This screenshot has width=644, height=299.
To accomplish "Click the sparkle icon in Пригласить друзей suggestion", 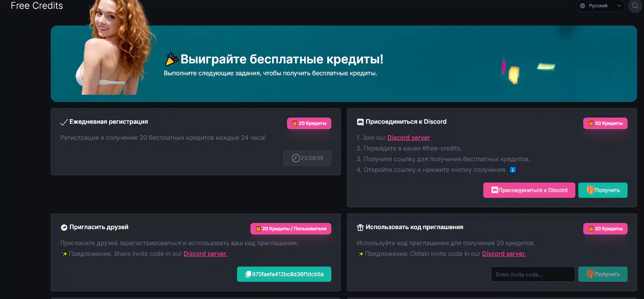I will pyautogui.click(x=64, y=254).
